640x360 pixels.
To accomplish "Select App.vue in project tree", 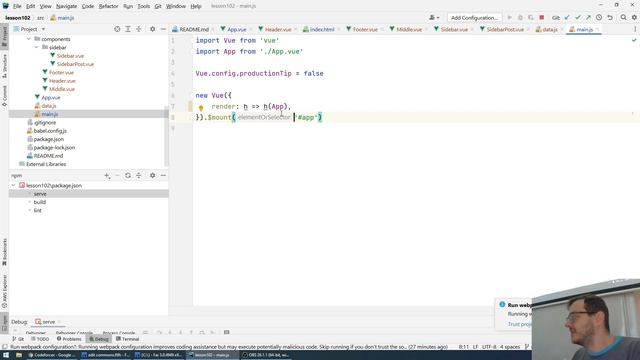I will click(51, 98).
